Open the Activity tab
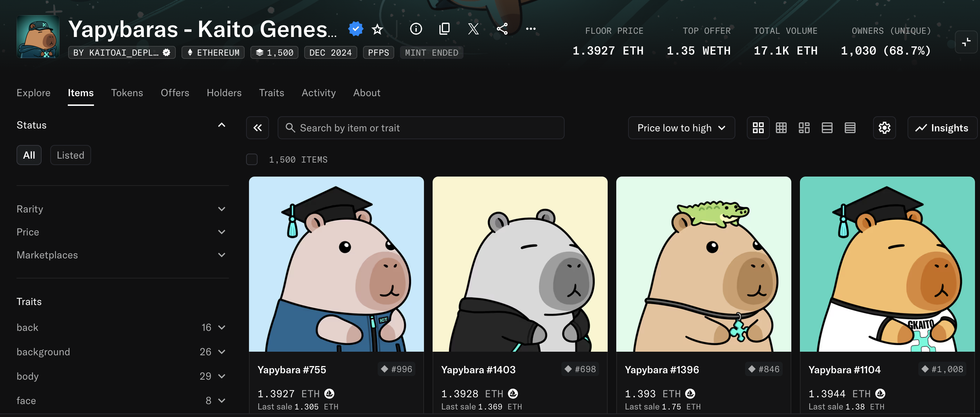Image resolution: width=980 pixels, height=417 pixels. coord(319,93)
